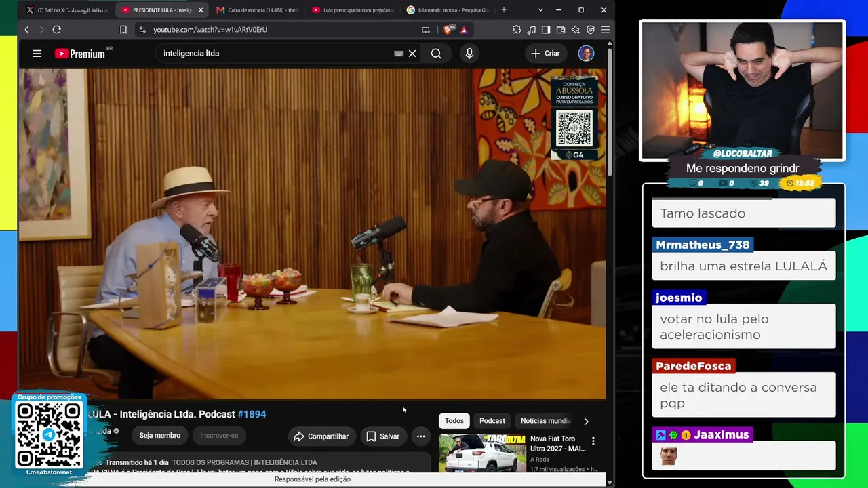Click the Compartilhar share button

coord(321,436)
